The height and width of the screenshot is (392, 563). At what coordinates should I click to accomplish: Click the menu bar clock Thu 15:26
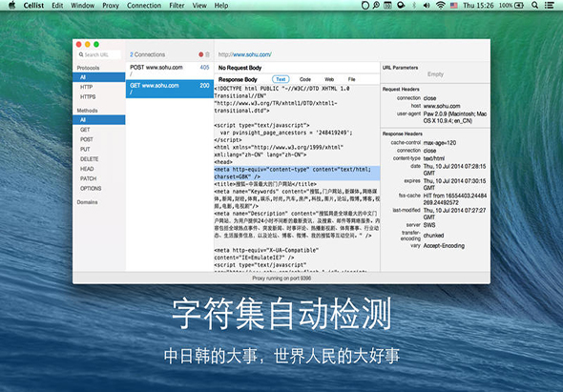coord(478,6)
